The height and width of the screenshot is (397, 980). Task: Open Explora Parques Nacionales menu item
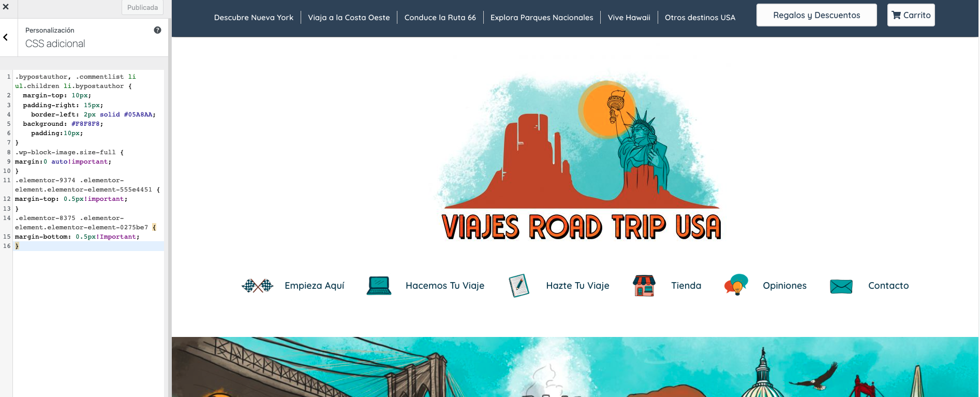pyautogui.click(x=542, y=18)
